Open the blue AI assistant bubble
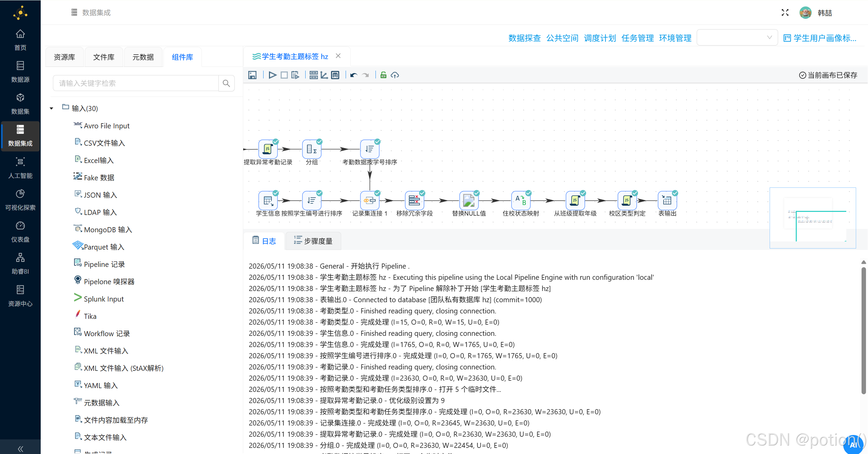The width and height of the screenshot is (868, 454). [x=853, y=444]
